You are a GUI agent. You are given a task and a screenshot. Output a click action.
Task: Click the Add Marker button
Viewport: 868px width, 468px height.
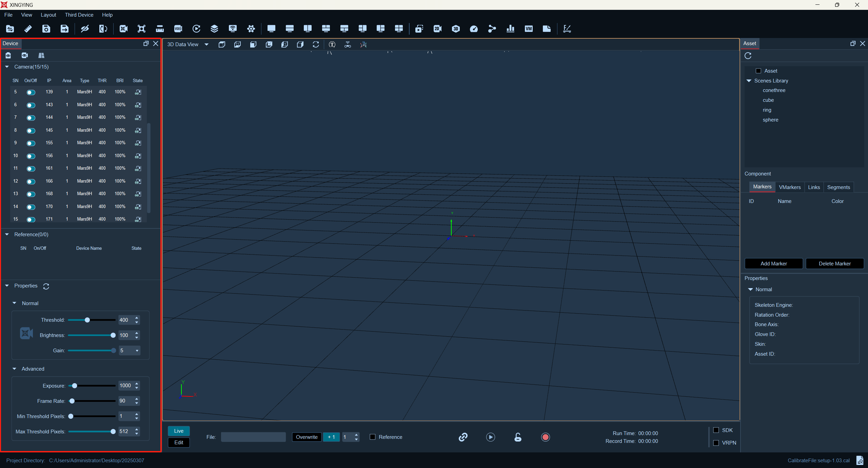pyautogui.click(x=773, y=264)
